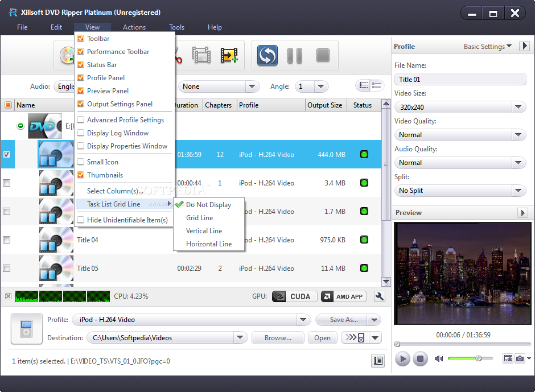Open the video effects filmstrip icon

pyautogui.click(x=201, y=55)
